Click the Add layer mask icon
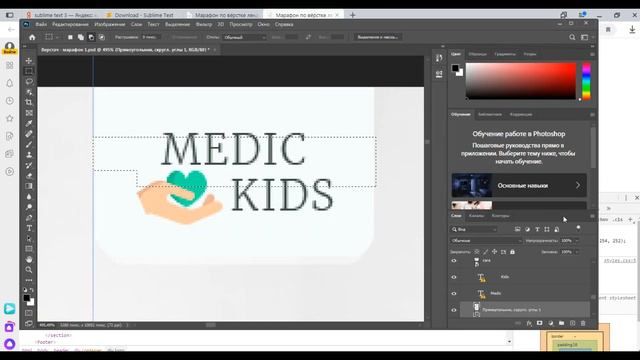 click(540, 323)
